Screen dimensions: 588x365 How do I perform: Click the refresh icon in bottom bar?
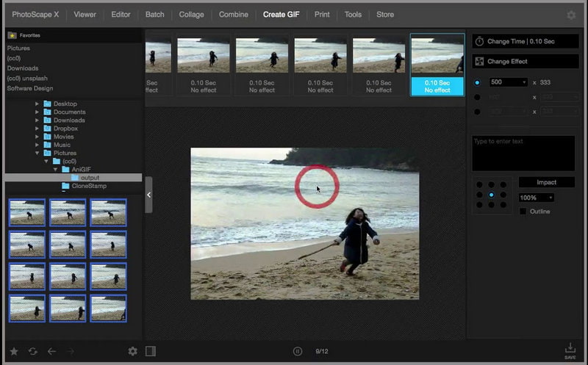(x=33, y=351)
